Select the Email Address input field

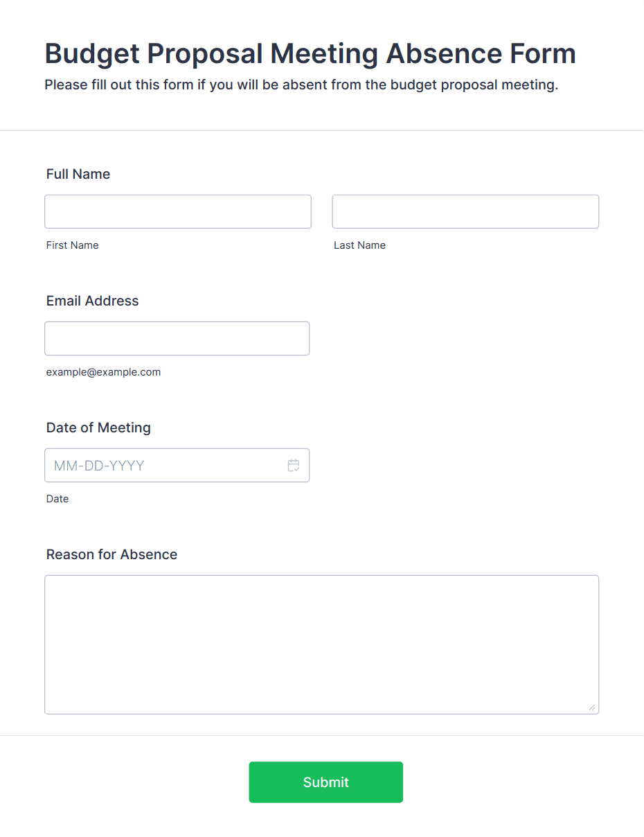(177, 338)
